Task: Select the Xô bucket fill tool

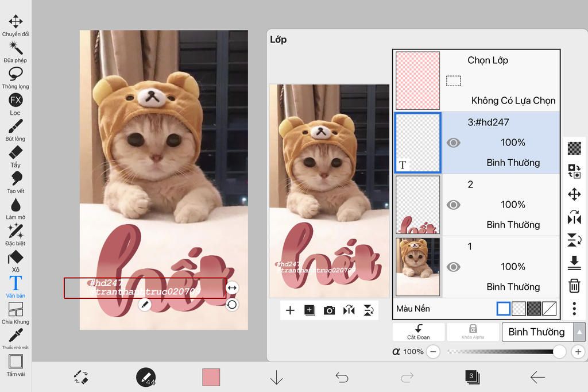Action: coord(16,262)
